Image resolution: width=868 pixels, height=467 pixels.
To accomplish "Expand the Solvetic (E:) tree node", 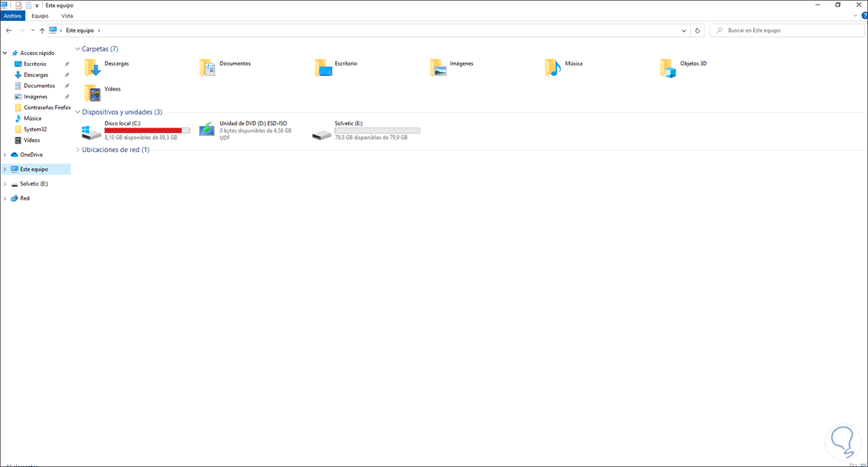I will 5,183.
